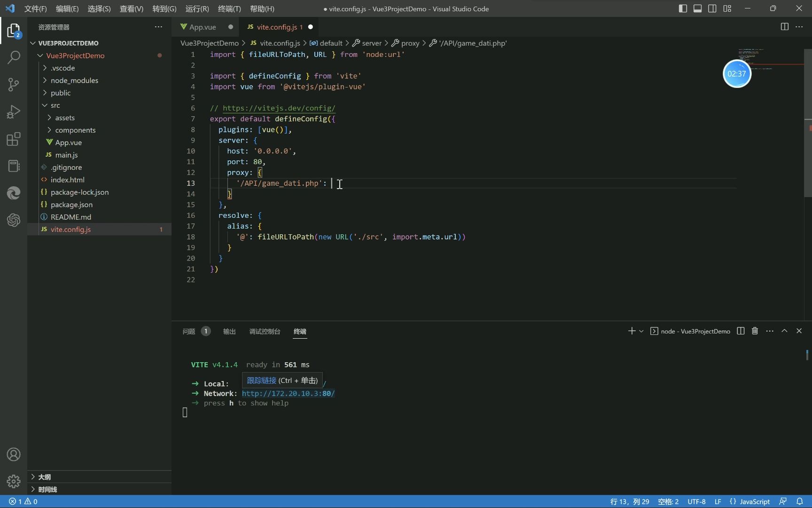This screenshot has width=812, height=508.
Task: Change indentation setting 空格: 2
Action: click(668, 501)
